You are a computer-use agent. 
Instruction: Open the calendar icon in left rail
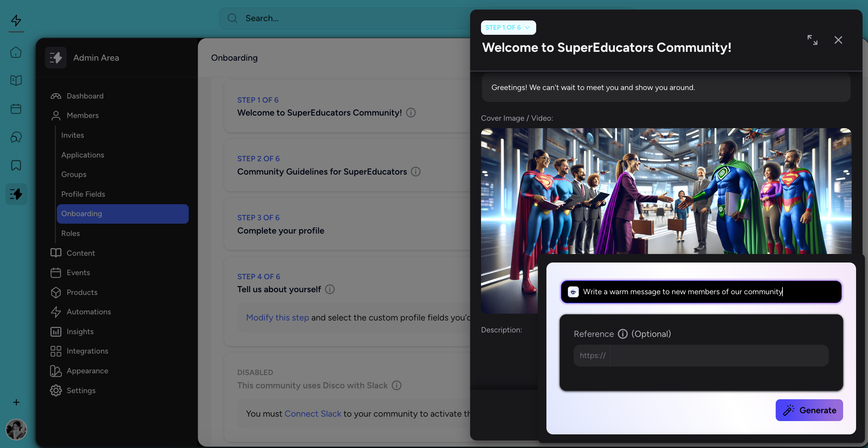click(x=16, y=109)
